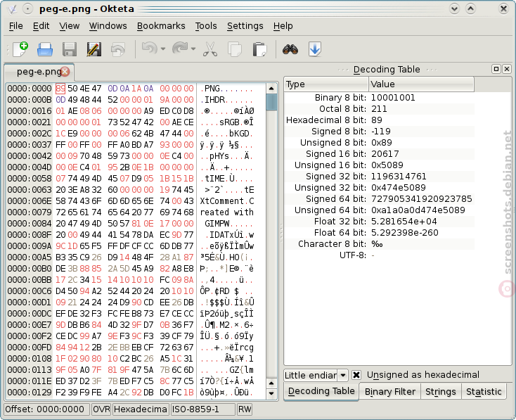
Task: Open the Redo history dropdown arrow
Action: point(193,49)
